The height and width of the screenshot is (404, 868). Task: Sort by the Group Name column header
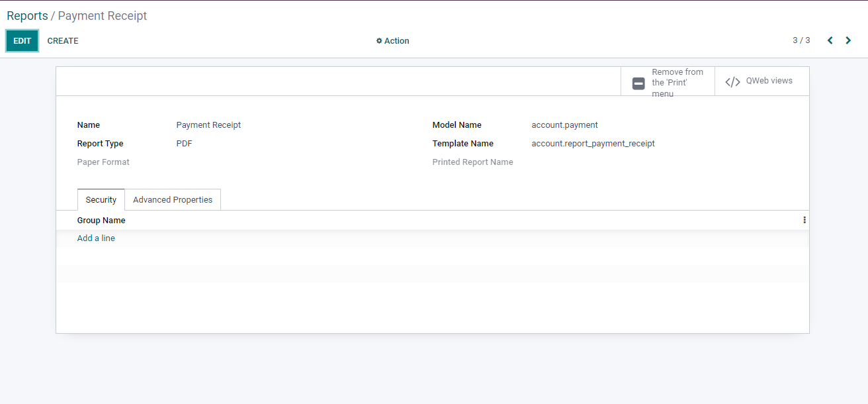101,221
